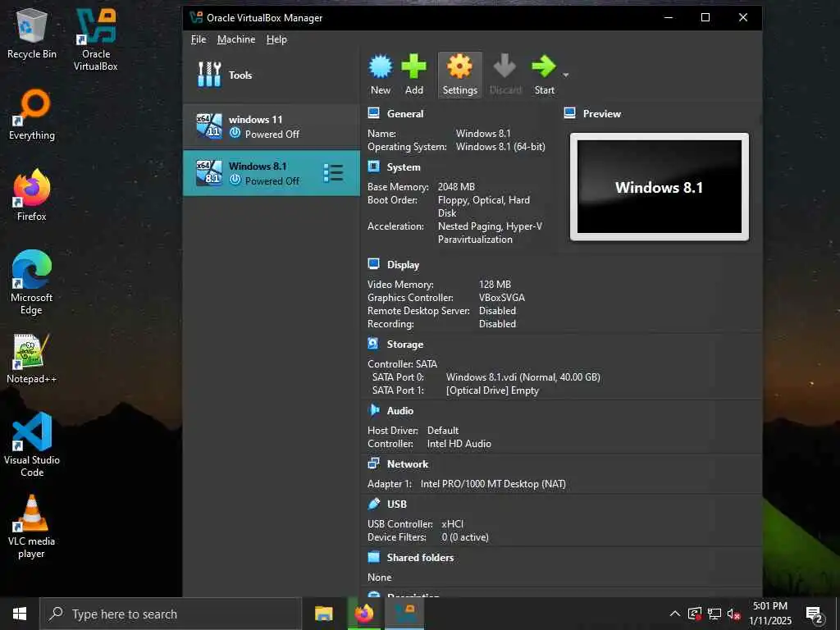
Task: Click the General section icon
Action: (373, 113)
